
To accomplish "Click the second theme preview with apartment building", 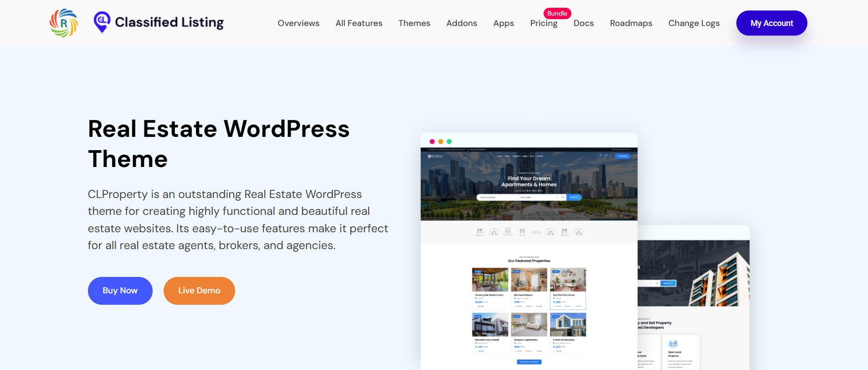I will point(693,297).
